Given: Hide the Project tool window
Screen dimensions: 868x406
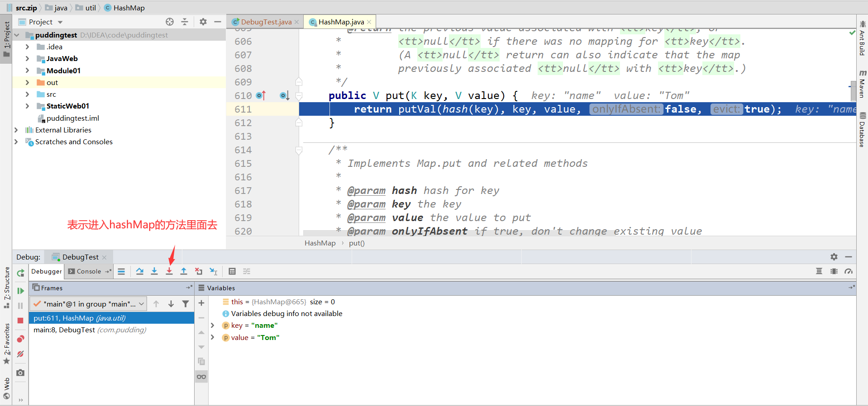Looking at the screenshot, I should [x=218, y=22].
